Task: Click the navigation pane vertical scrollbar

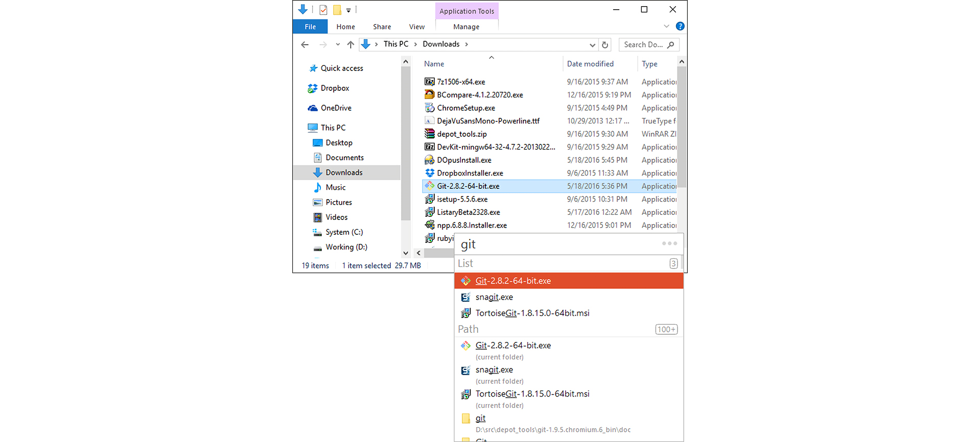Action: click(x=406, y=143)
